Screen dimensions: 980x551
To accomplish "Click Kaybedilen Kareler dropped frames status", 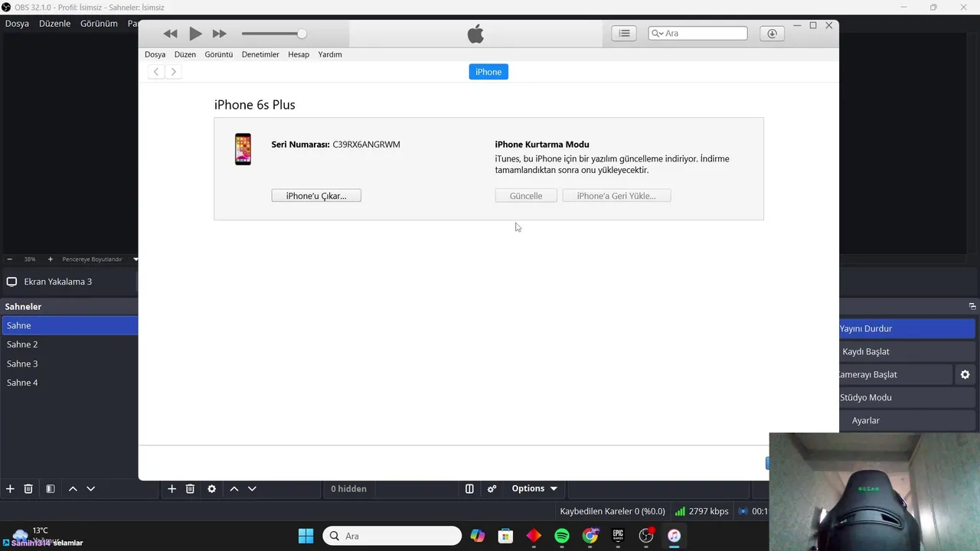I will tap(612, 511).
